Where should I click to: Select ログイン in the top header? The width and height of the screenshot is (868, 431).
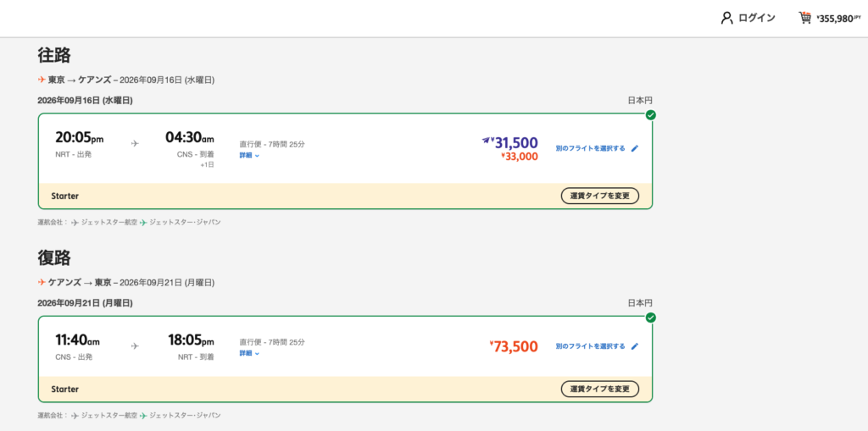[757, 18]
